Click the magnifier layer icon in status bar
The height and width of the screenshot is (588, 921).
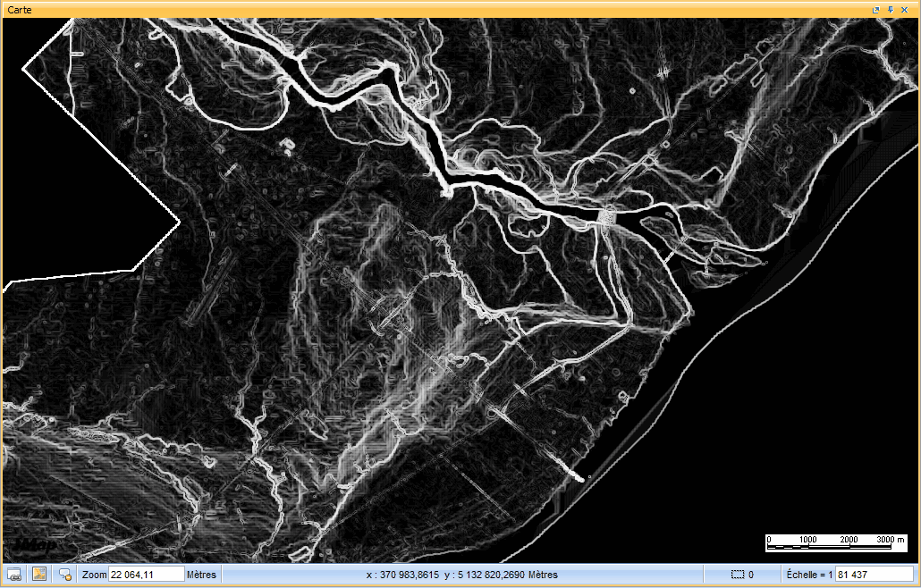[65, 575]
